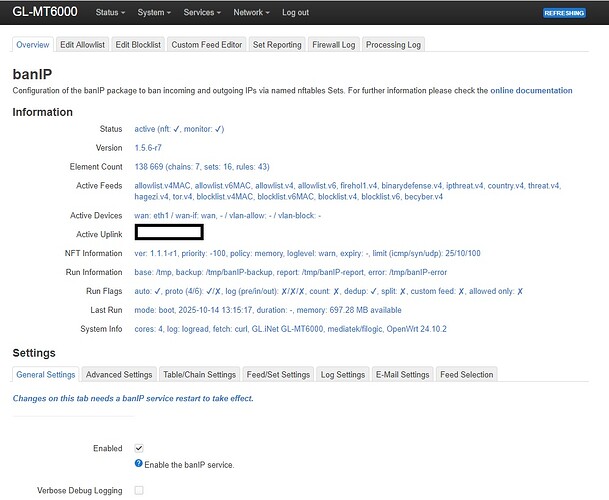The height and width of the screenshot is (500, 609).
Task: Click the GL-MT6000 hostname brand
Action: [44, 12]
